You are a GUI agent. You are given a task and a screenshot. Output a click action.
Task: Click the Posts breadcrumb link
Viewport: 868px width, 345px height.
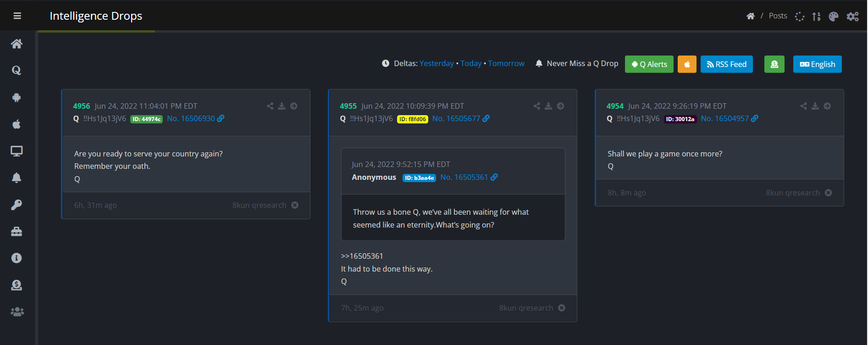coord(778,16)
